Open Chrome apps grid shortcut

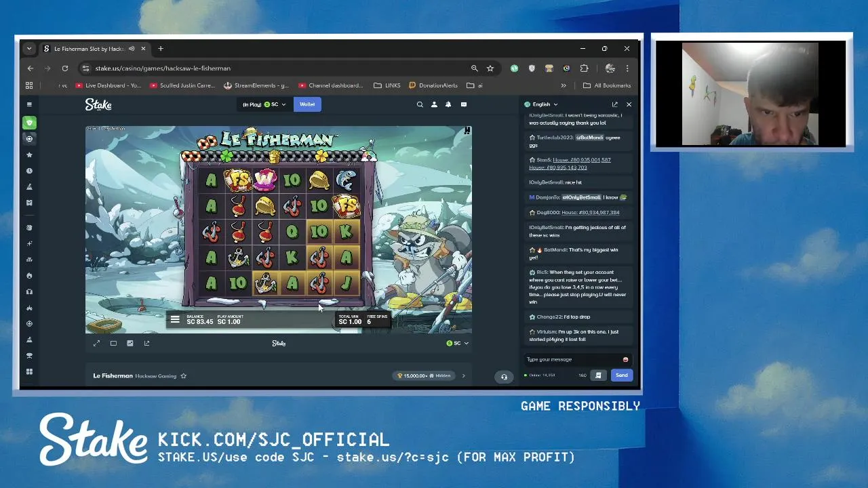[29, 85]
